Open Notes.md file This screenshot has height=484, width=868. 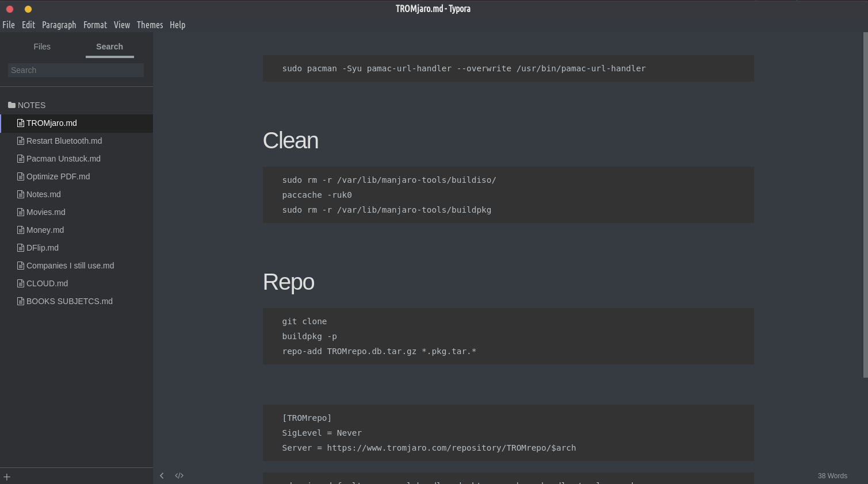(x=77, y=194)
